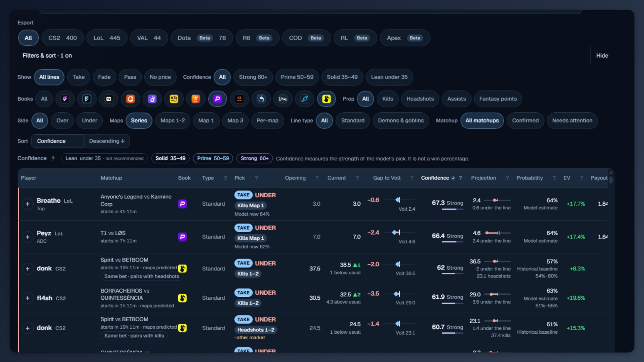The width and height of the screenshot is (644, 362).
Task: Click Same bet pairs with kills chip
Action: point(134,336)
